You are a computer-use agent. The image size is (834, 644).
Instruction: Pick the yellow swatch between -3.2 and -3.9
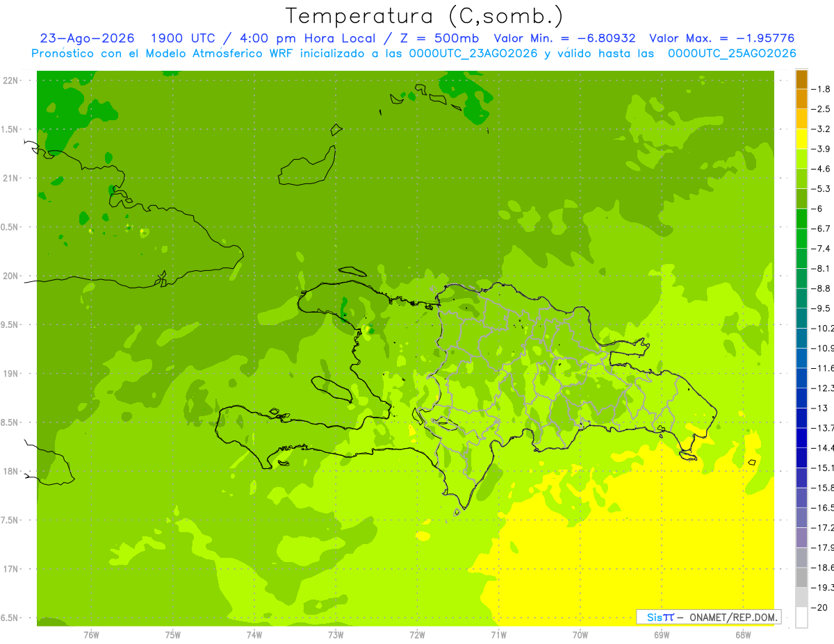pos(801,139)
